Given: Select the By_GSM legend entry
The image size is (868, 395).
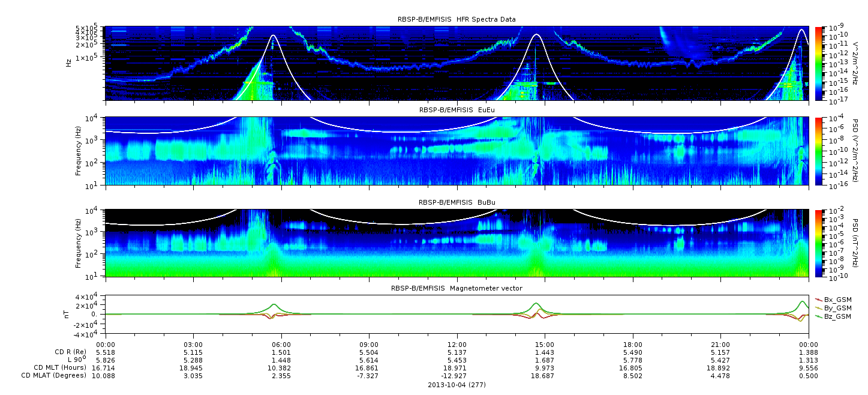Looking at the screenshot, I should 833,307.
